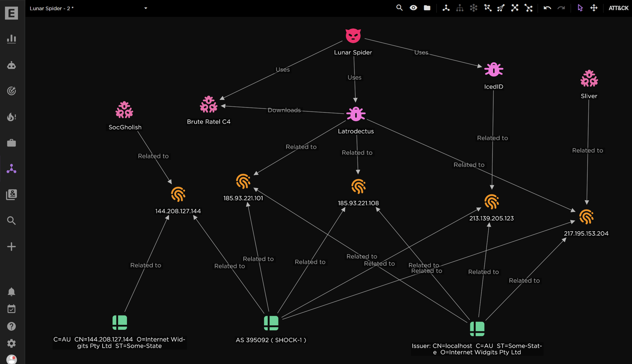Apply the hierarchical layout tool

tap(460, 8)
